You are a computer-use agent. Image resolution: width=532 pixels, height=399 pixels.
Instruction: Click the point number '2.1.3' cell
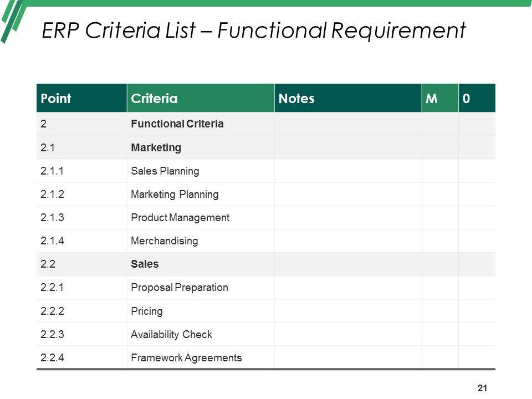[x=53, y=218]
